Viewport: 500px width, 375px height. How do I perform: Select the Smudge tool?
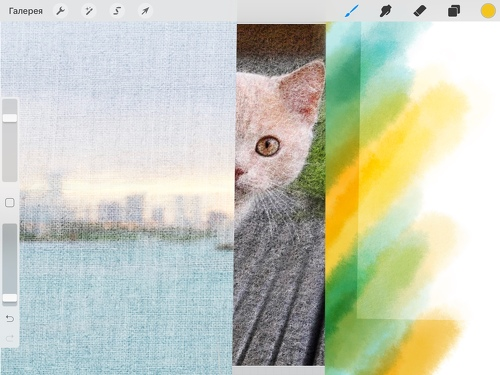pyautogui.click(x=385, y=11)
